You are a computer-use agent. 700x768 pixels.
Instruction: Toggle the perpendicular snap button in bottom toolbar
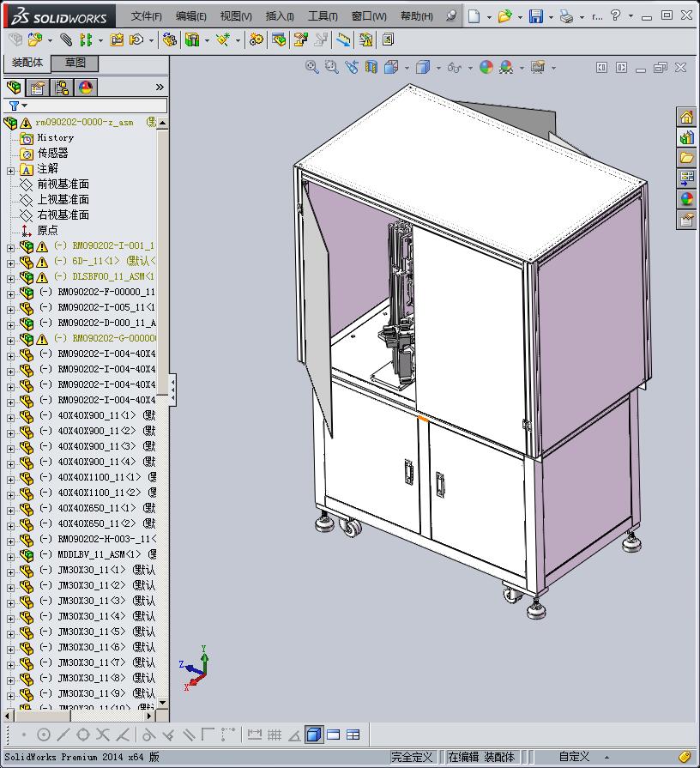169,735
